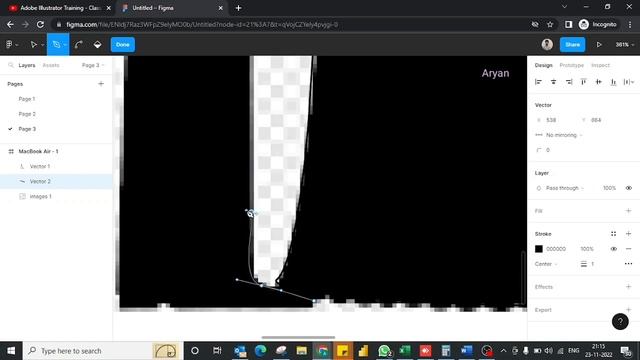Screen dimensions: 640x360
Task: Add an export setting with plus icon
Action: pos(629,310)
